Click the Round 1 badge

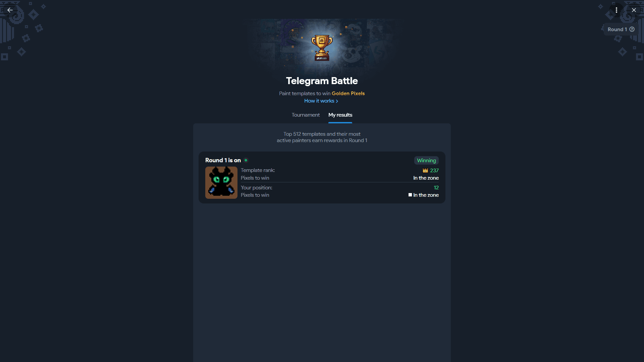[621, 29]
